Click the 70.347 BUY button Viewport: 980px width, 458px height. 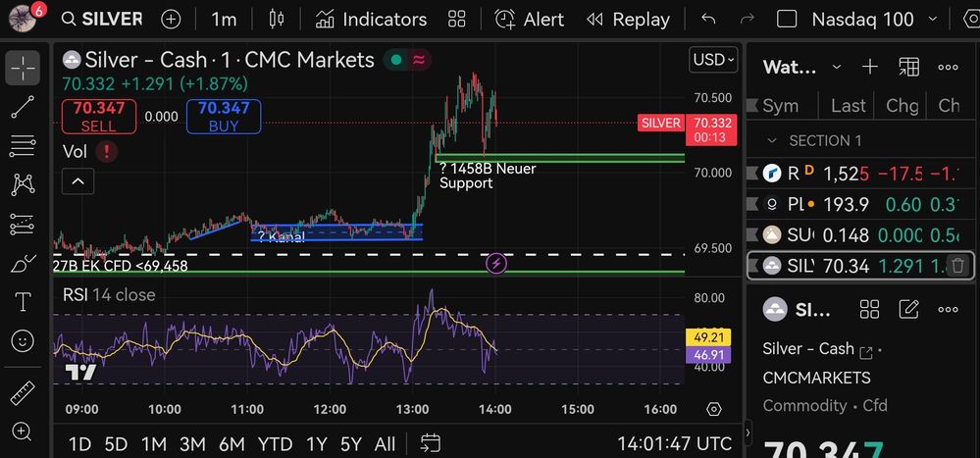[223, 117]
